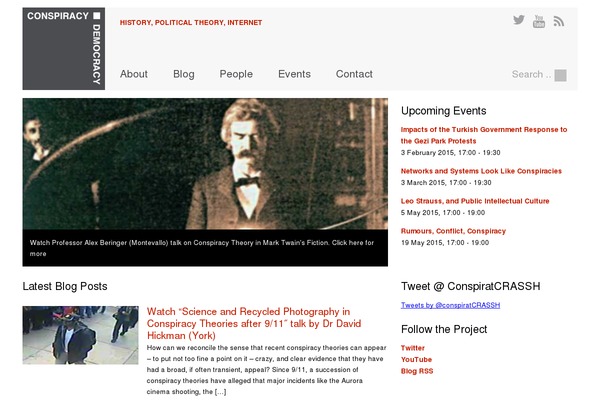The height and width of the screenshot is (400, 600).
Task: Open the Contact menu item
Action: (354, 74)
